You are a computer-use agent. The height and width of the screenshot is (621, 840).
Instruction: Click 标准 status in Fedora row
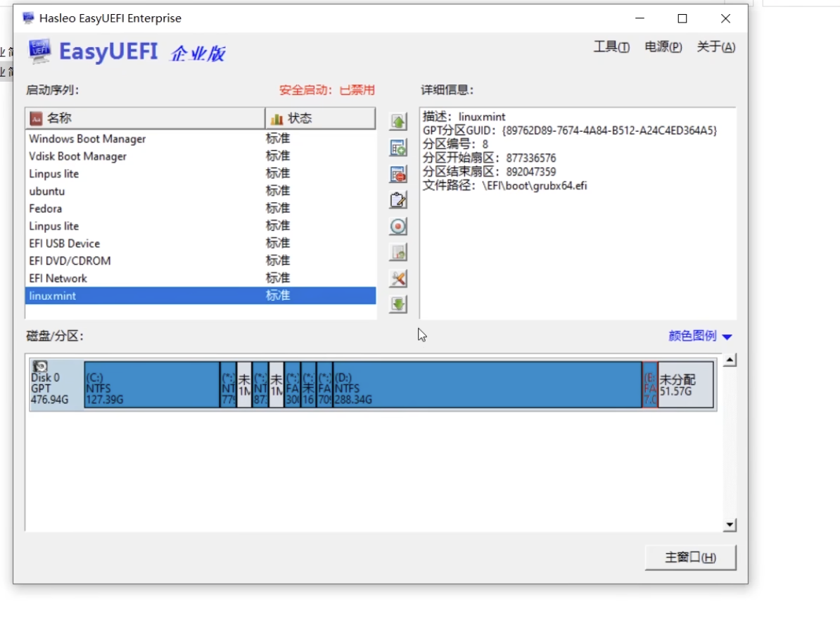(278, 208)
